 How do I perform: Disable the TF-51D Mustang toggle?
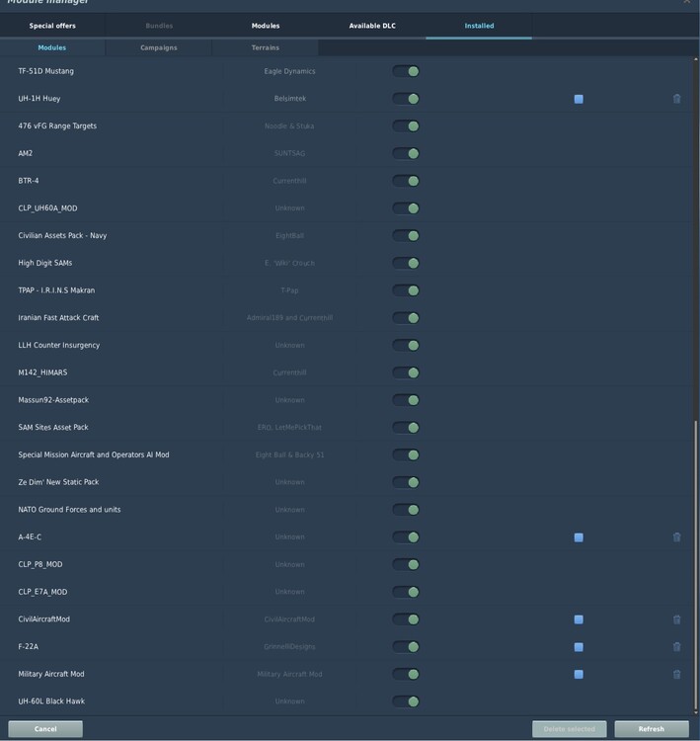[x=406, y=71]
